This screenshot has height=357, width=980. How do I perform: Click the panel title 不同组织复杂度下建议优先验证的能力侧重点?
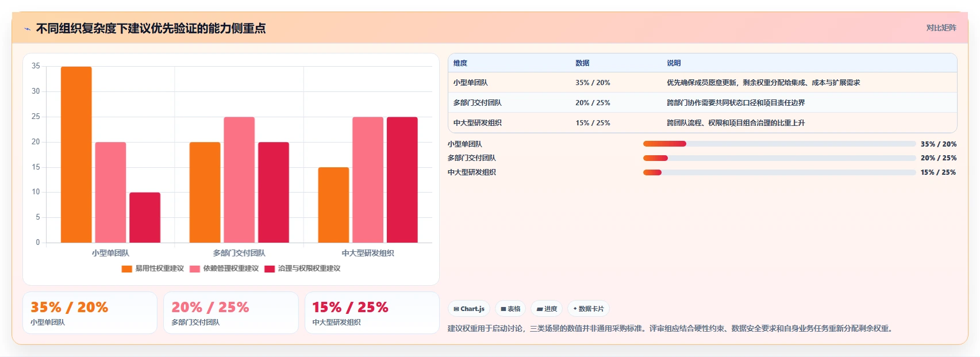click(151, 29)
